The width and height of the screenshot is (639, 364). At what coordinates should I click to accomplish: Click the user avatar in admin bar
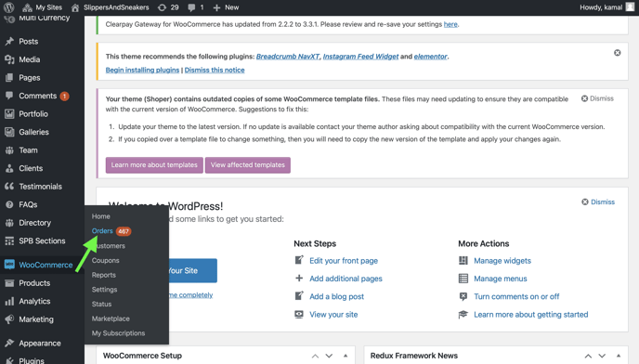tap(630, 6)
